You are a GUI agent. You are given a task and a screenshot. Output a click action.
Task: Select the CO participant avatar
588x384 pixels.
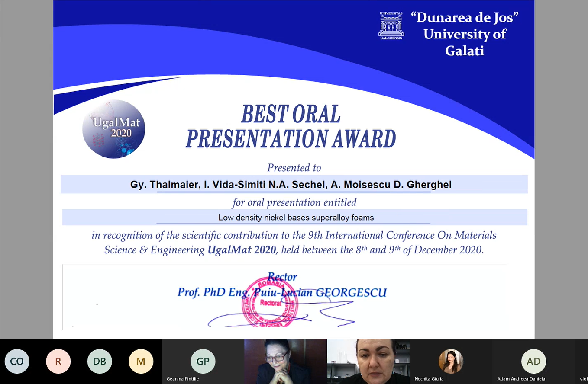point(17,361)
